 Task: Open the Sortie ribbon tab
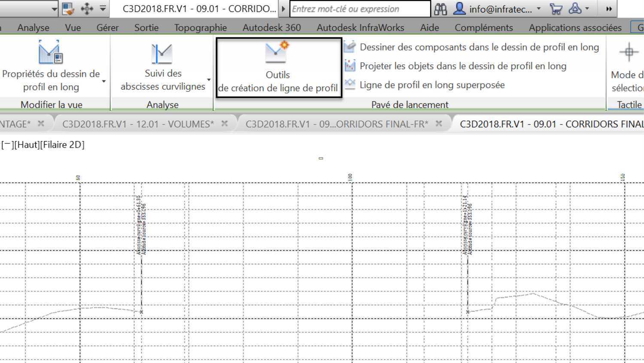146,27
